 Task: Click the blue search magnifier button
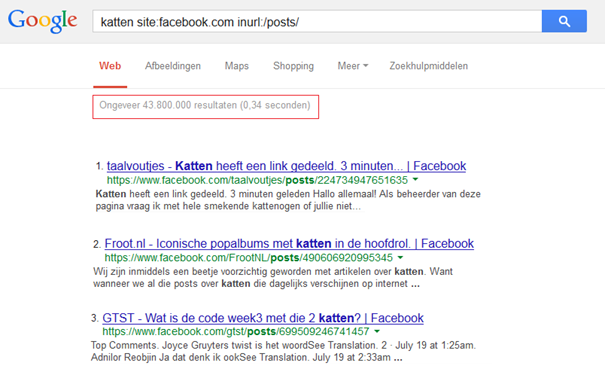(564, 21)
